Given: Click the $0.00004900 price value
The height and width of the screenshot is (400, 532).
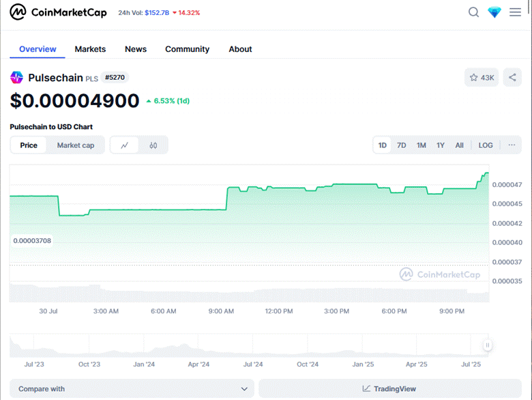Looking at the screenshot, I should coord(74,101).
